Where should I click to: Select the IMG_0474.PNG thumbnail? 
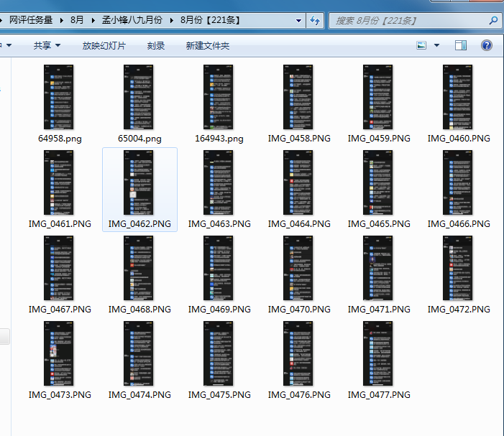(x=139, y=353)
